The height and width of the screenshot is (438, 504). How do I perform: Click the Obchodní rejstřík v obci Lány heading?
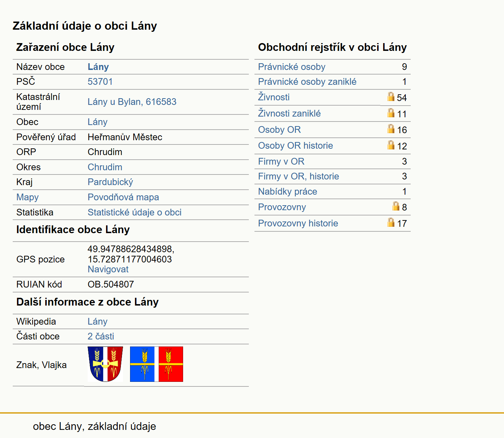point(333,47)
